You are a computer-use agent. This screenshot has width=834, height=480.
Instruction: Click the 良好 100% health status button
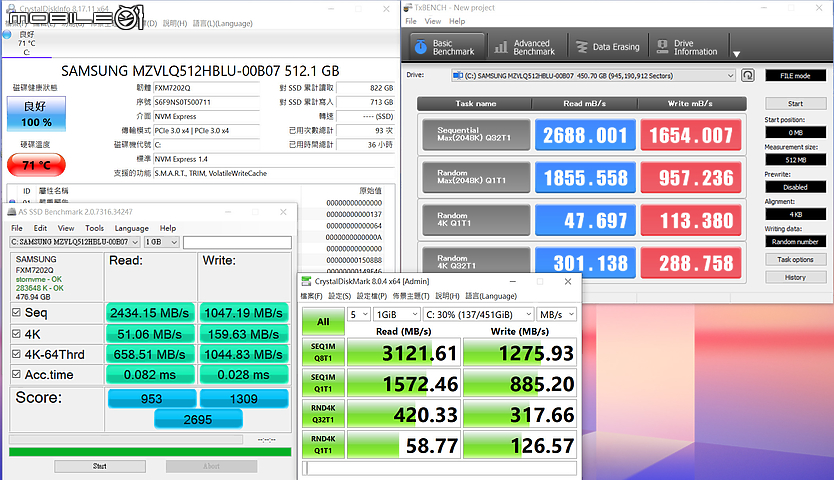click(36, 114)
